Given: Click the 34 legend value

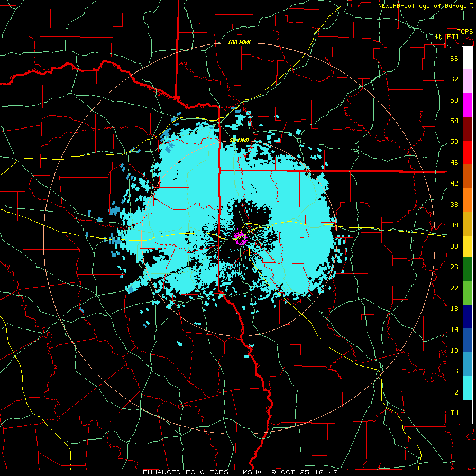Looking at the screenshot, I should point(454,225).
